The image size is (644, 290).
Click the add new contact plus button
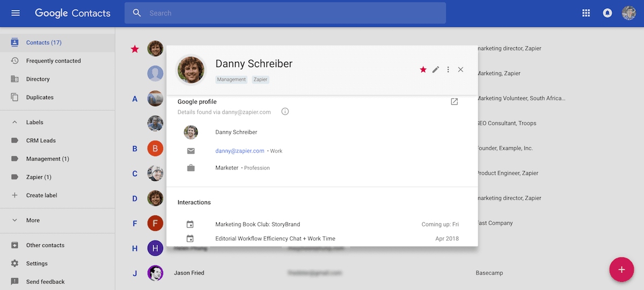[x=621, y=270]
